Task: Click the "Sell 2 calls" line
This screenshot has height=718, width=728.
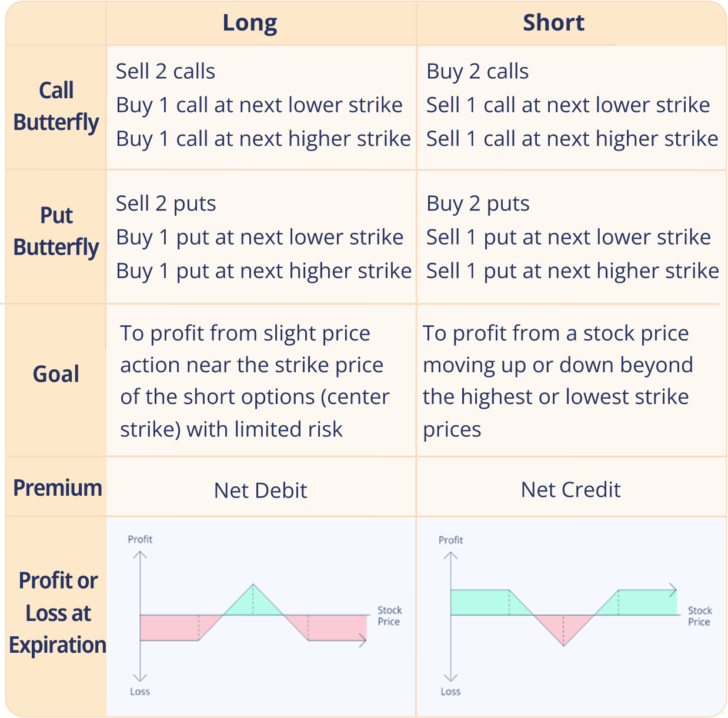Action: click(x=166, y=72)
